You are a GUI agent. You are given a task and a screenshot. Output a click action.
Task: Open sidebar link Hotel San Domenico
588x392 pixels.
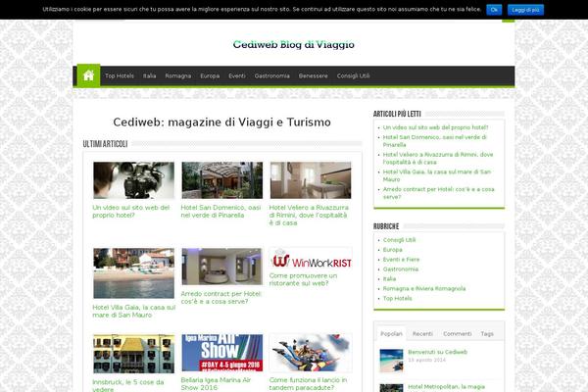(434, 141)
